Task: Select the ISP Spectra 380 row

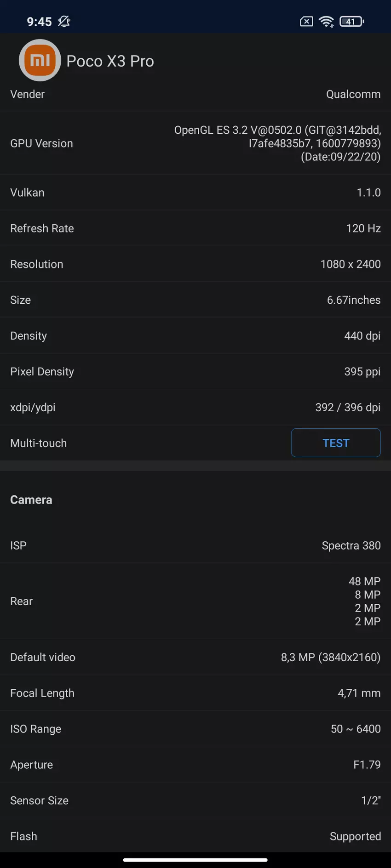Action: tap(195, 545)
